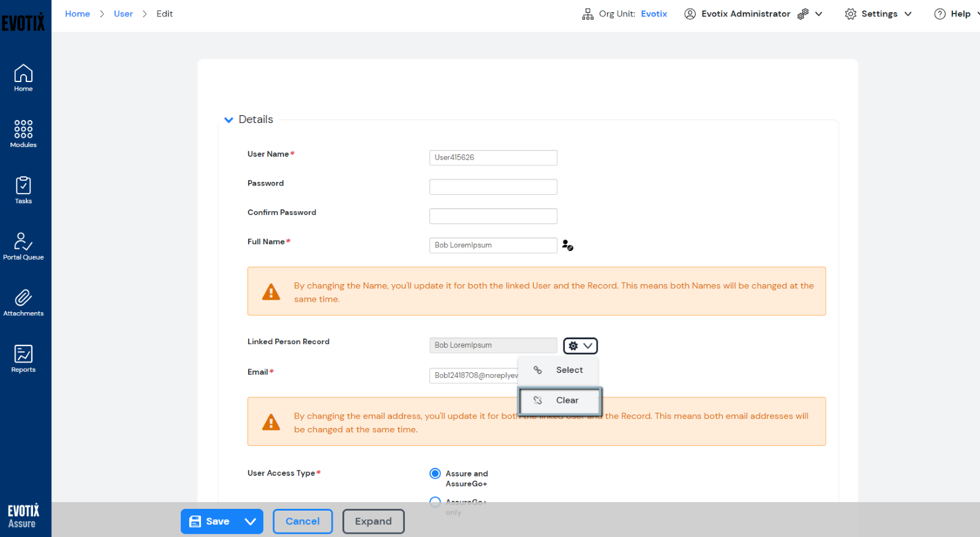Click the User Access Type label
Screen dimensions: 980x537
[x=281, y=473]
